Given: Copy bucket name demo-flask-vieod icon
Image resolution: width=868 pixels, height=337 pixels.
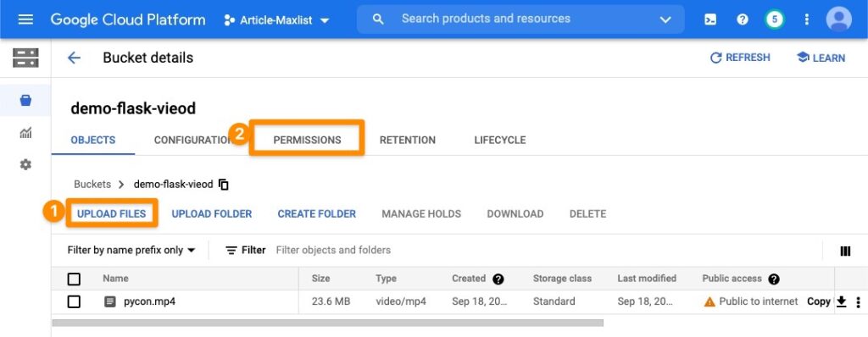Looking at the screenshot, I should pyautogui.click(x=224, y=185).
